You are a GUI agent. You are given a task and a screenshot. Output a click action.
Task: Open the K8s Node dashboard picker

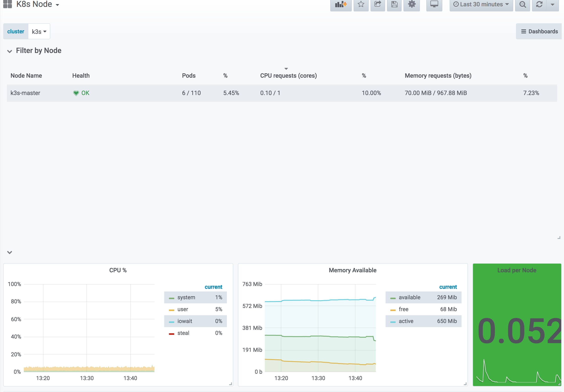click(x=38, y=4)
